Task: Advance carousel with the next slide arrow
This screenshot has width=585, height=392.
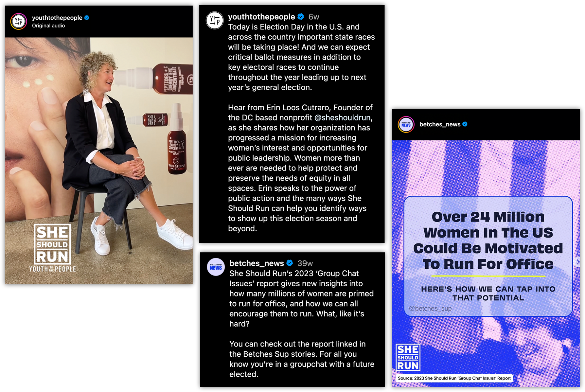Action: [x=577, y=262]
